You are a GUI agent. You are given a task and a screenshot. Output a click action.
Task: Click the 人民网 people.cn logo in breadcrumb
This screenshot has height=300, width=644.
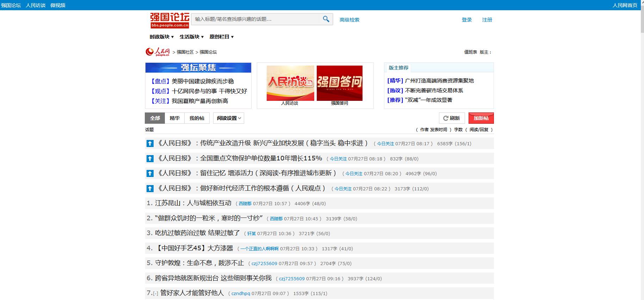tap(157, 52)
